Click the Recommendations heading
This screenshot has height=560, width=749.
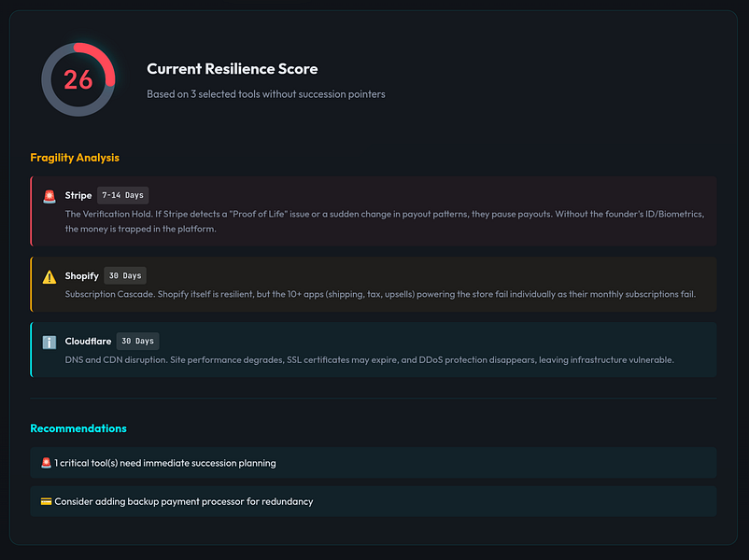(78, 428)
